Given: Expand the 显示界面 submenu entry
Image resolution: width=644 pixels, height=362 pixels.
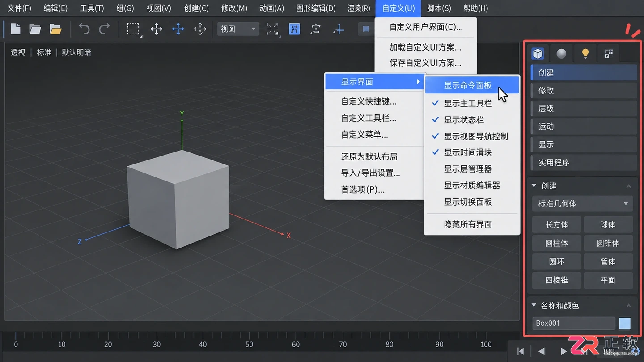Looking at the screenshot, I should coord(374,82).
